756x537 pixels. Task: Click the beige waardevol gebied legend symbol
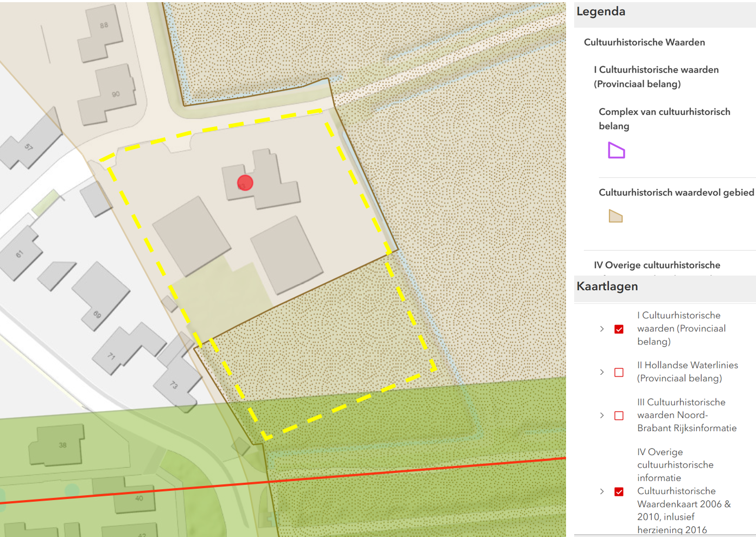pyautogui.click(x=615, y=216)
